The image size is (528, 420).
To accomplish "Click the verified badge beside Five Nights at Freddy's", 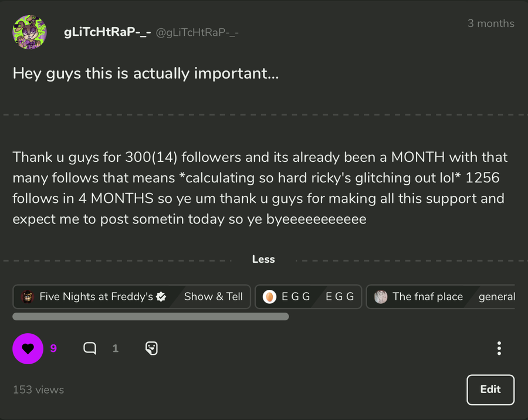I will (x=161, y=297).
